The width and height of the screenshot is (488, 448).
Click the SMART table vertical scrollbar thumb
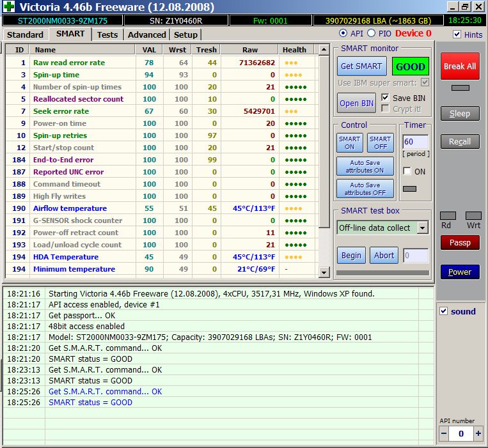(324, 141)
